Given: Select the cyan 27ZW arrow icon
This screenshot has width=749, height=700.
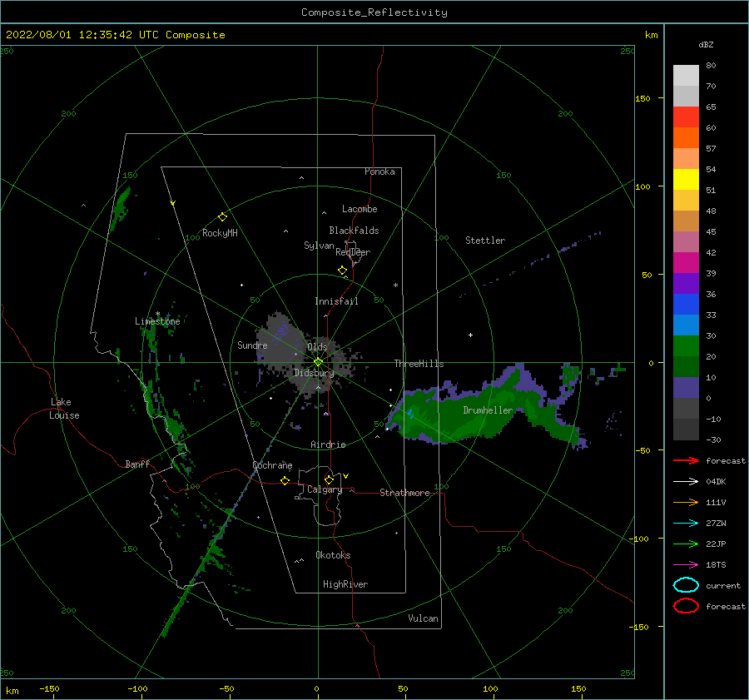Looking at the screenshot, I should point(686,524).
